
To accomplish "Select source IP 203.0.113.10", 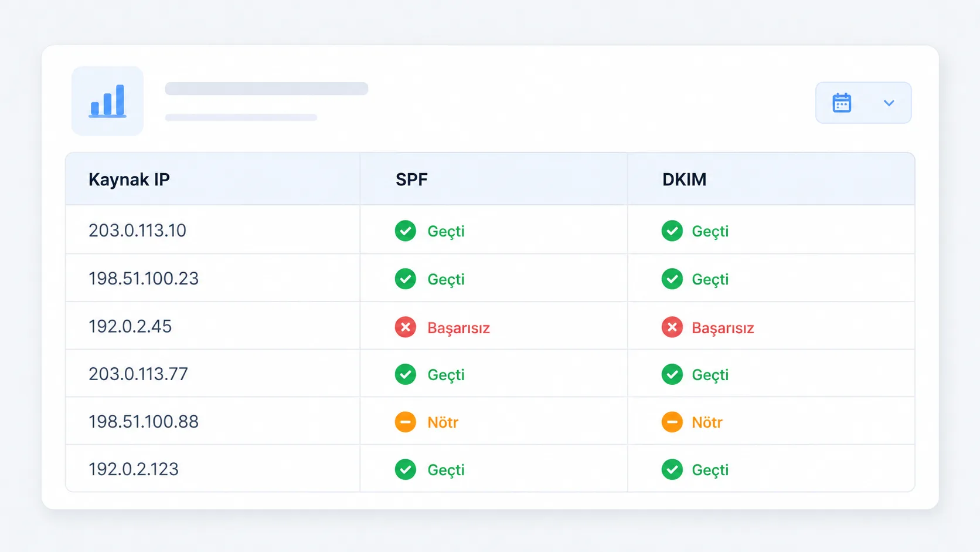I will pos(137,231).
